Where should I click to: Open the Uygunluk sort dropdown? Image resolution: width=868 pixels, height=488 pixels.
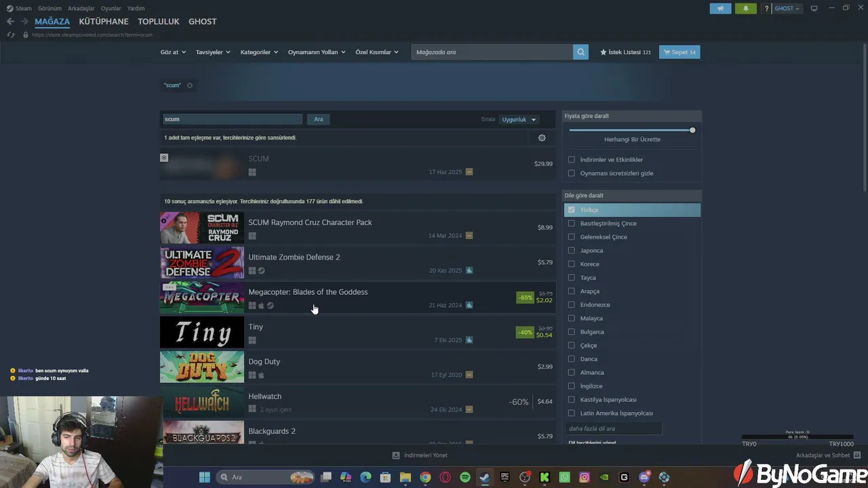pos(519,119)
